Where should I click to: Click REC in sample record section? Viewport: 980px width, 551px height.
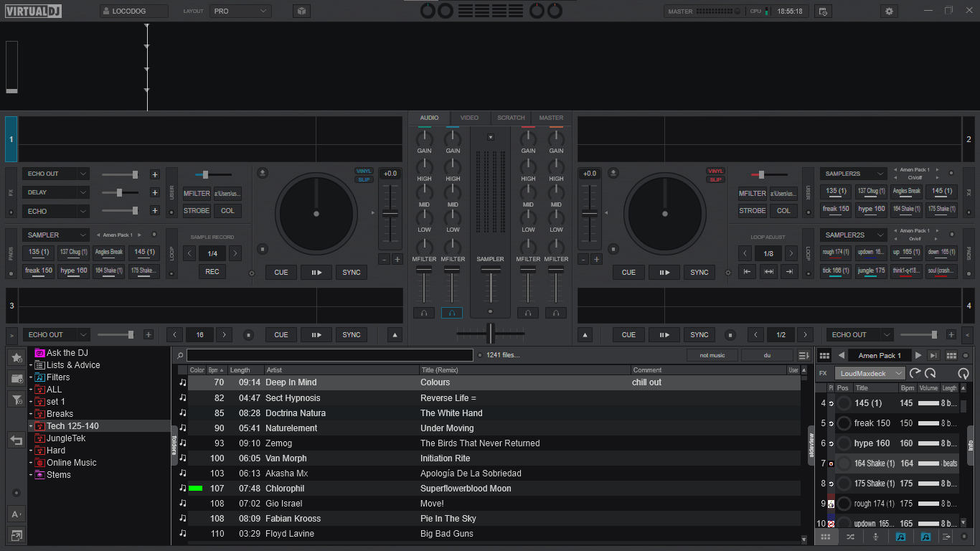(212, 271)
